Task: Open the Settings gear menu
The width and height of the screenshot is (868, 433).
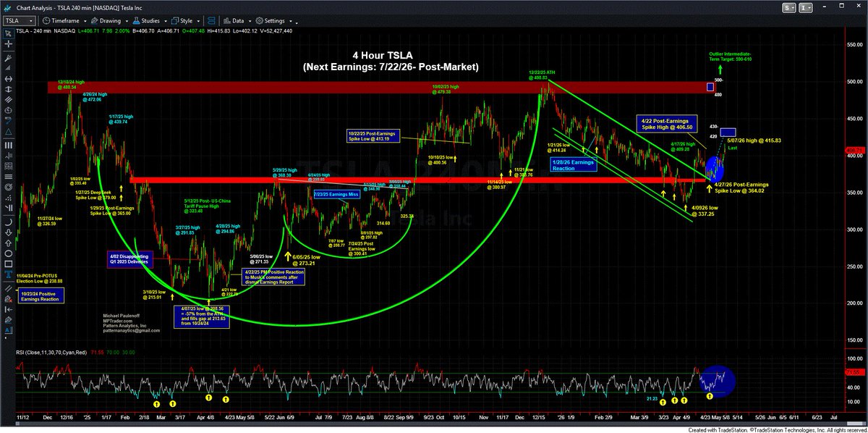Action: [274, 20]
